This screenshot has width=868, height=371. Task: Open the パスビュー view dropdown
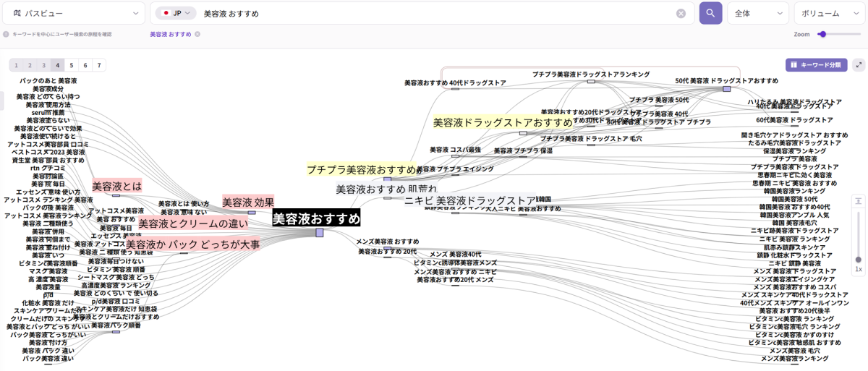click(x=73, y=13)
